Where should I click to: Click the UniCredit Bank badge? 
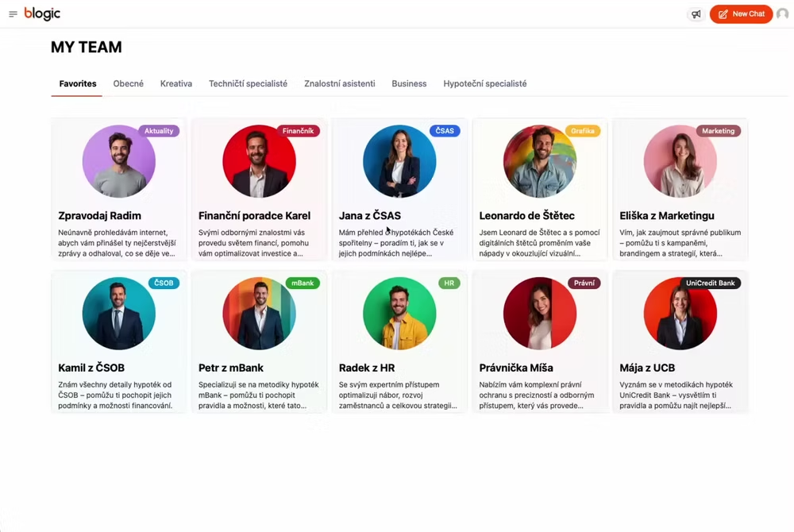(711, 283)
